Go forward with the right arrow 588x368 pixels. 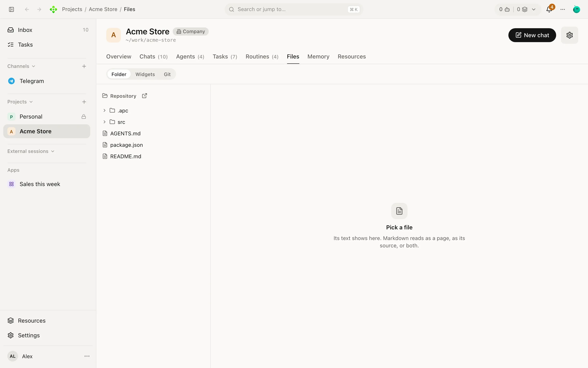[x=39, y=9]
